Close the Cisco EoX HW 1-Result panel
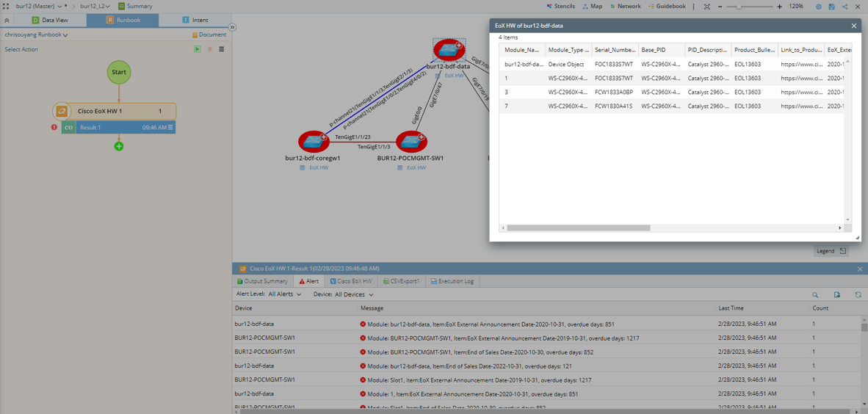The width and height of the screenshot is (868, 414). click(859, 269)
